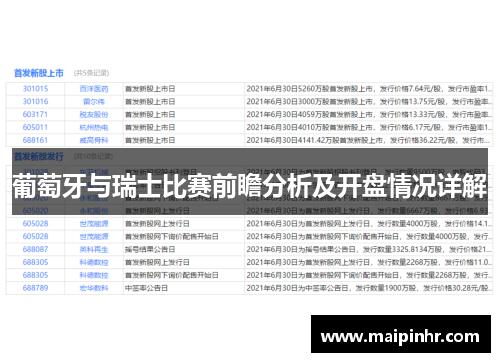This screenshot has width=500, height=362.
Task: Select description mentioning 发行数量3325.8134万股
Action: point(369,249)
